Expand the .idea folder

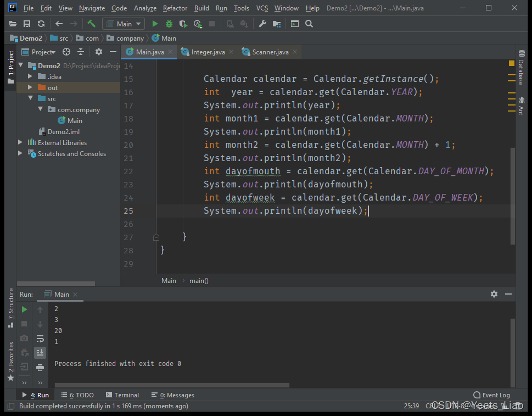coord(30,76)
